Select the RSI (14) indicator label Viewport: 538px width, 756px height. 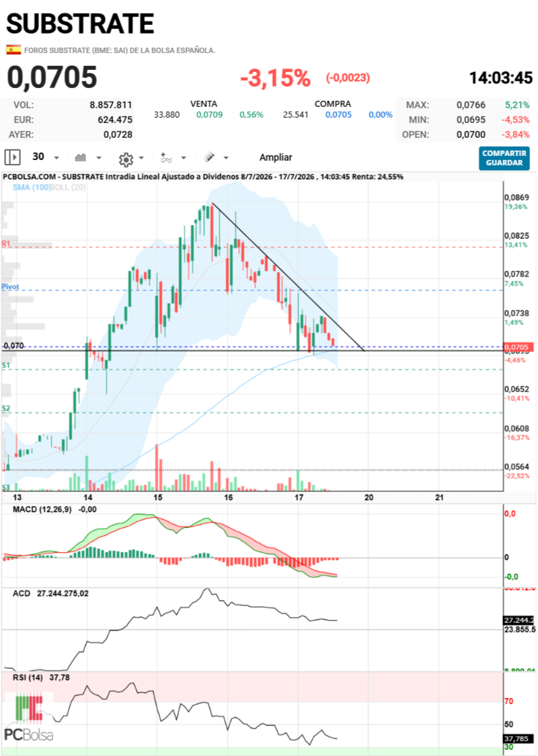point(28,677)
